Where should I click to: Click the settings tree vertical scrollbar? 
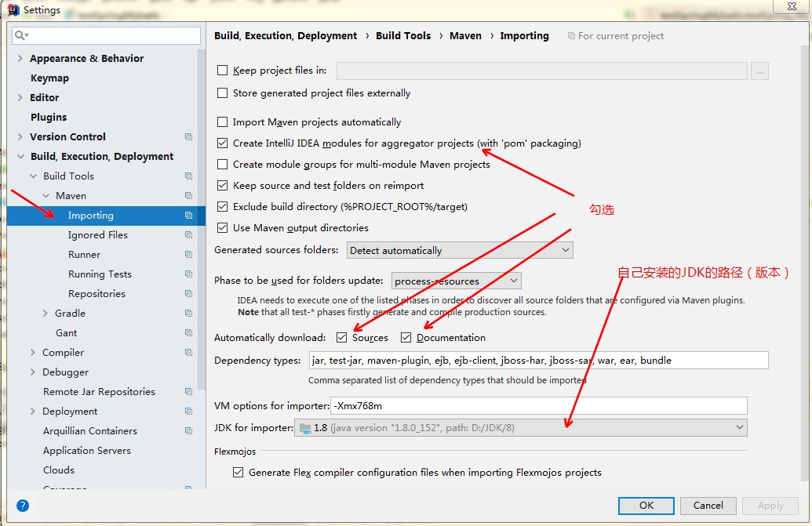click(x=202, y=220)
